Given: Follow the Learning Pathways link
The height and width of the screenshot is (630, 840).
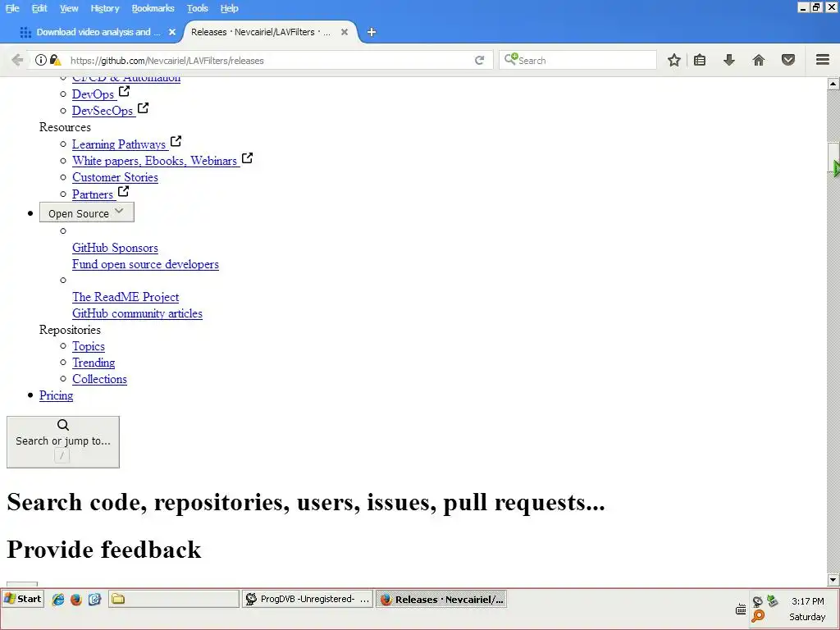Looking at the screenshot, I should [x=119, y=144].
